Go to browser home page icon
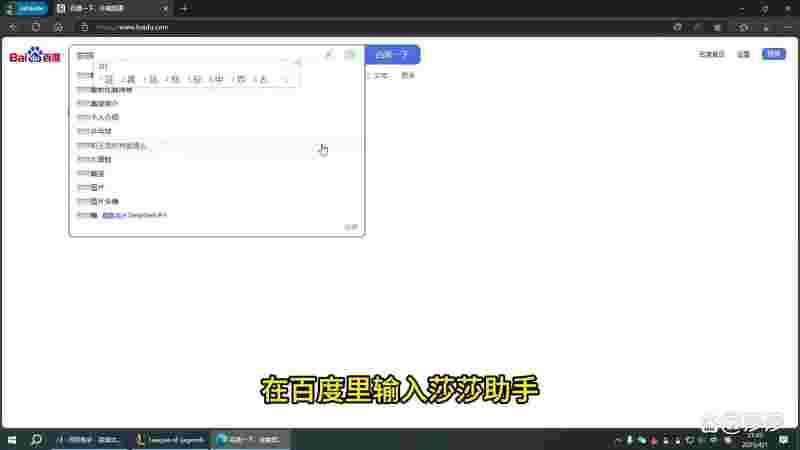Screen dimensions: 800x450 59,27
